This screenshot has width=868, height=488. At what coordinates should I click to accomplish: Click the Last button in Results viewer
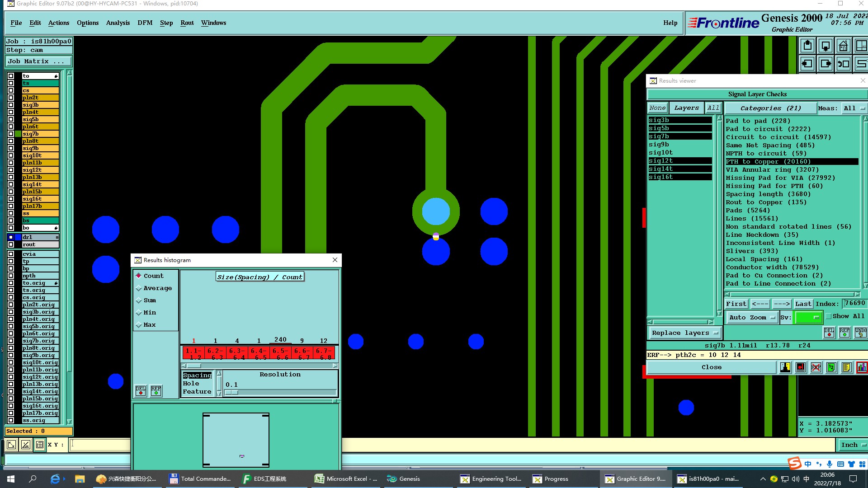803,304
